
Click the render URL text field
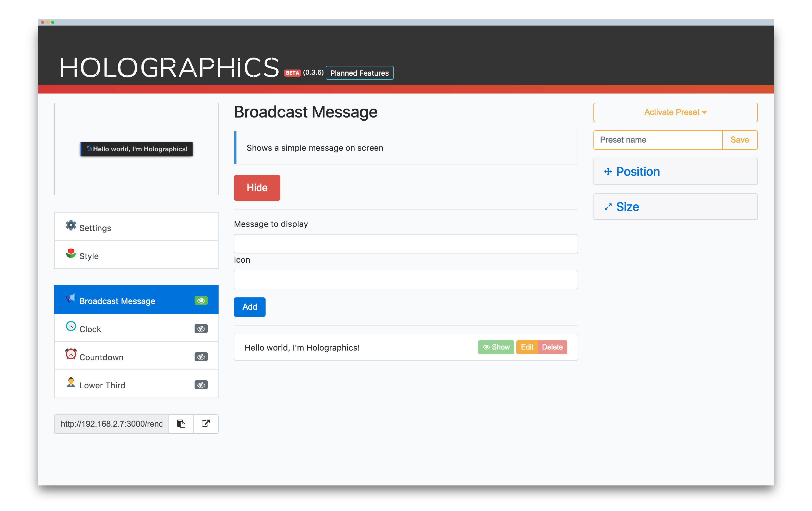(x=112, y=424)
